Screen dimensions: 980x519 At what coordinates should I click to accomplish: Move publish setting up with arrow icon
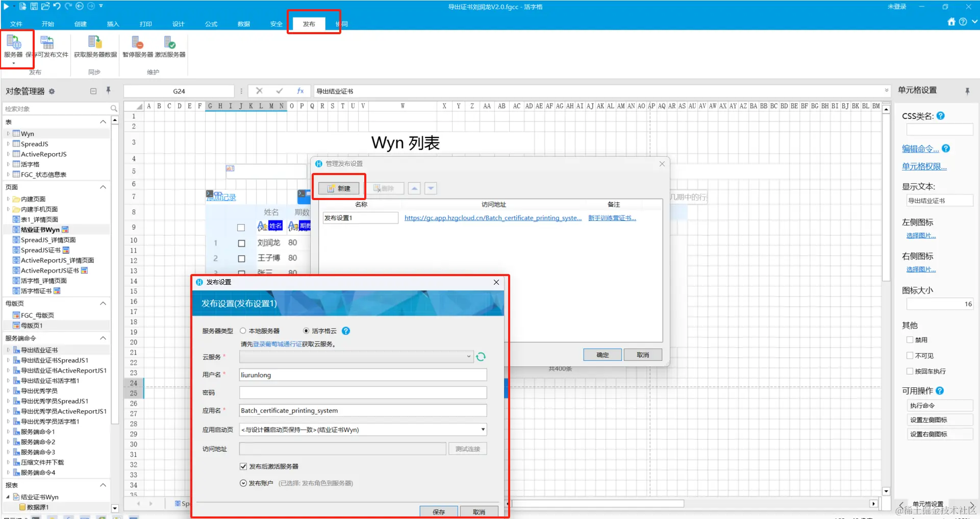point(415,188)
